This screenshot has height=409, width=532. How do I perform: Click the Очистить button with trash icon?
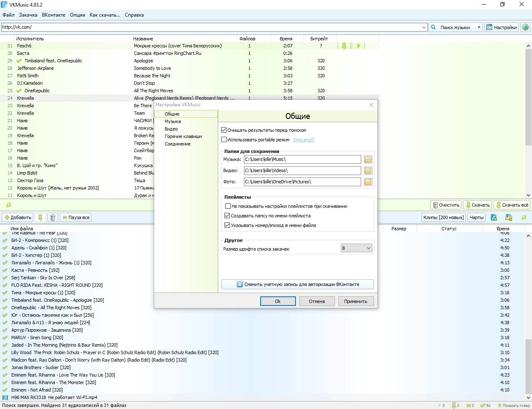click(446, 205)
